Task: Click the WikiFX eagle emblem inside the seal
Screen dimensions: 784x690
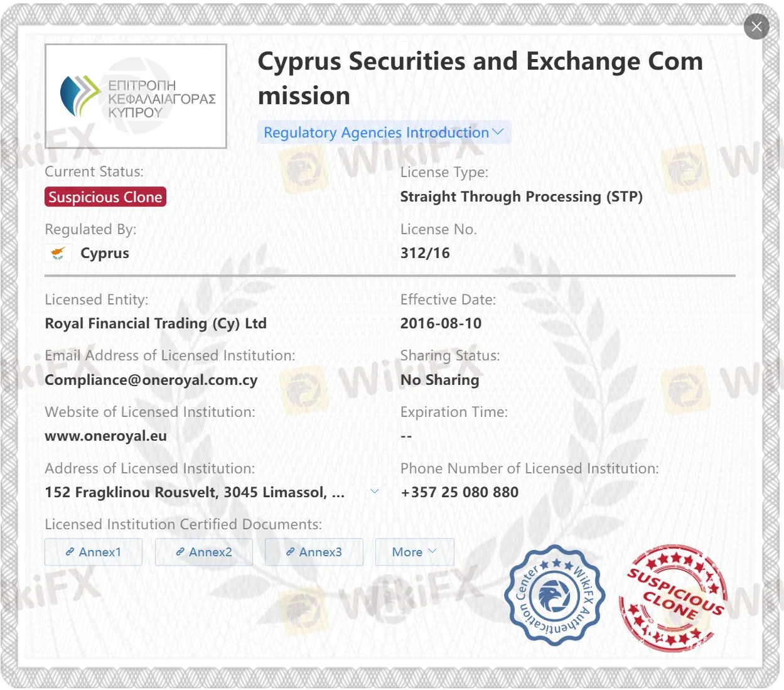Action: click(555, 595)
